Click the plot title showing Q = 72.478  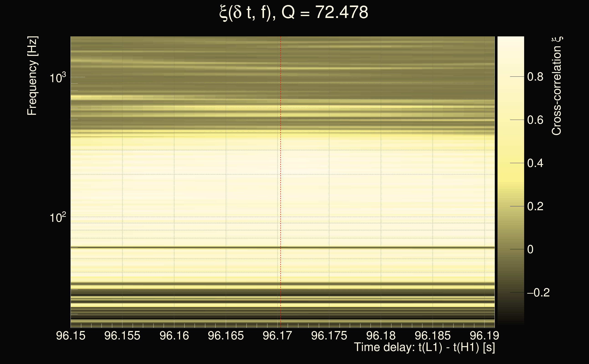click(294, 13)
